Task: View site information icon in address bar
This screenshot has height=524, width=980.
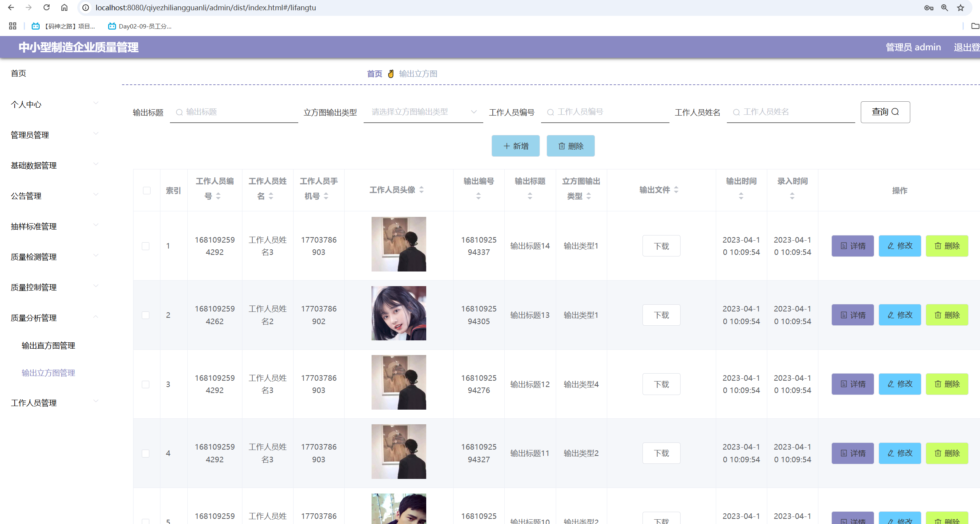Action: point(86,8)
